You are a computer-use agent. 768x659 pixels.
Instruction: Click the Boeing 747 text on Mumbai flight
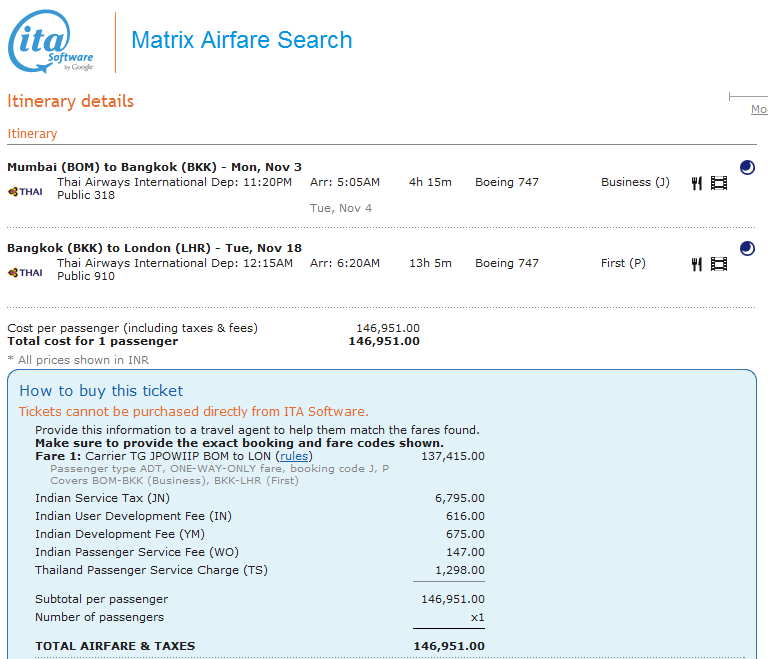click(x=506, y=182)
